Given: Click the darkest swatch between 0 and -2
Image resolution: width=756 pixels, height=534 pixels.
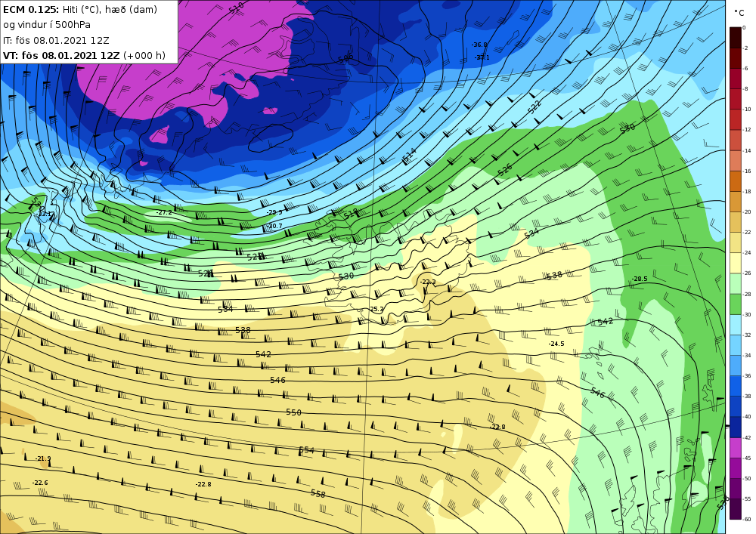Looking at the screenshot, I should pos(736,38).
